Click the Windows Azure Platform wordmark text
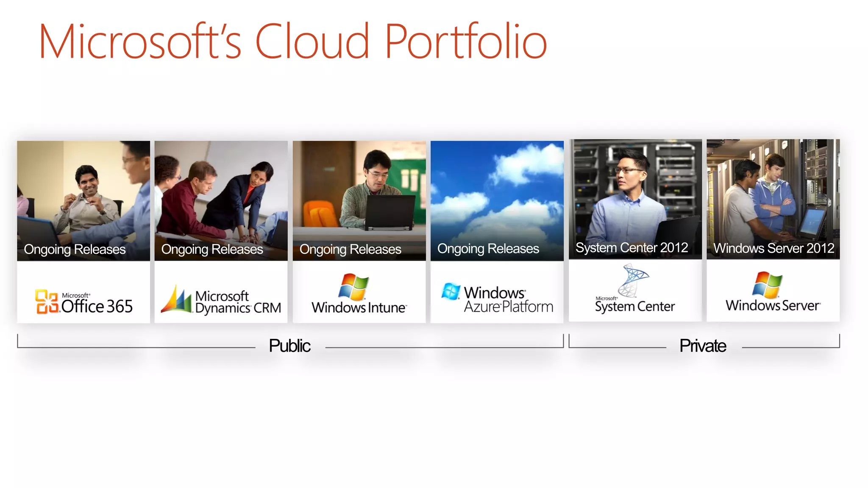 click(x=508, y=299)
